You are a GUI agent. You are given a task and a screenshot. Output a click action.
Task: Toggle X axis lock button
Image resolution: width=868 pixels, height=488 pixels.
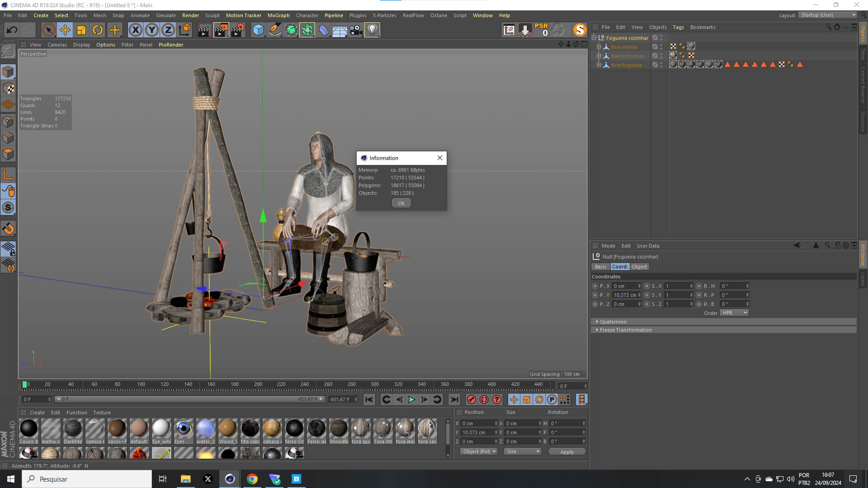tap(135, 30)
